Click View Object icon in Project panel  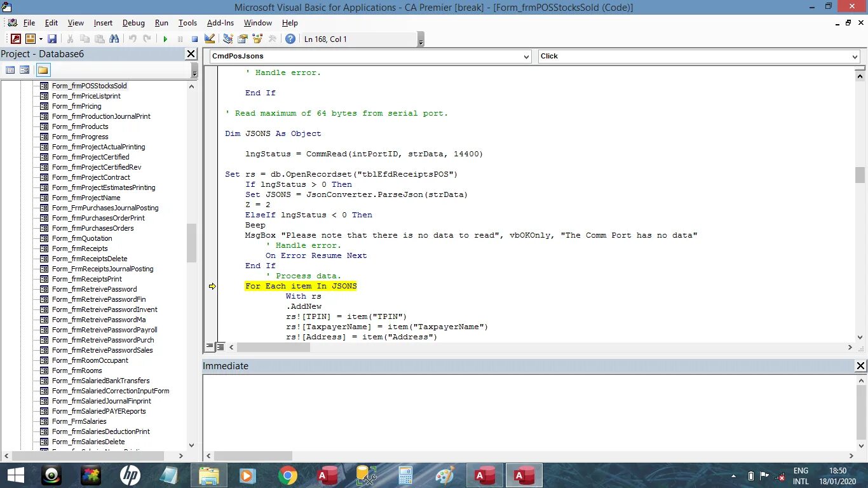coord(24,70)
